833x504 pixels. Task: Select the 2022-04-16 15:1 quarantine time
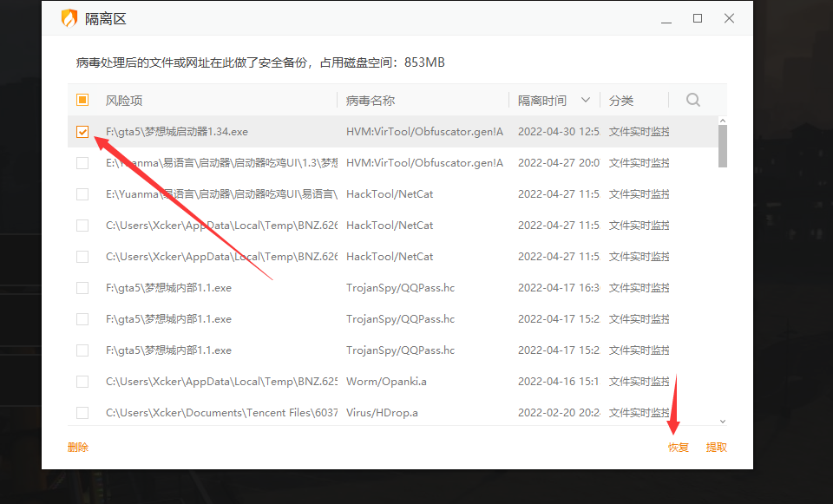click(559, 382)
